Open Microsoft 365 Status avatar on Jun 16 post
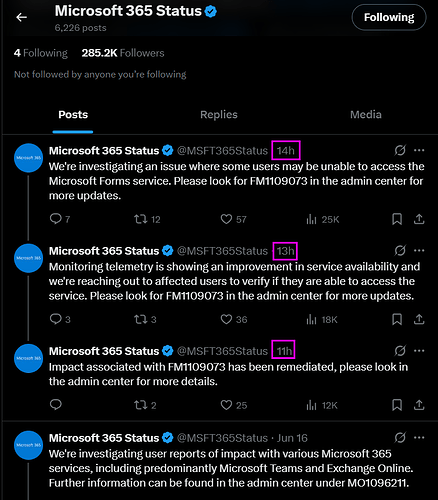 29,445
